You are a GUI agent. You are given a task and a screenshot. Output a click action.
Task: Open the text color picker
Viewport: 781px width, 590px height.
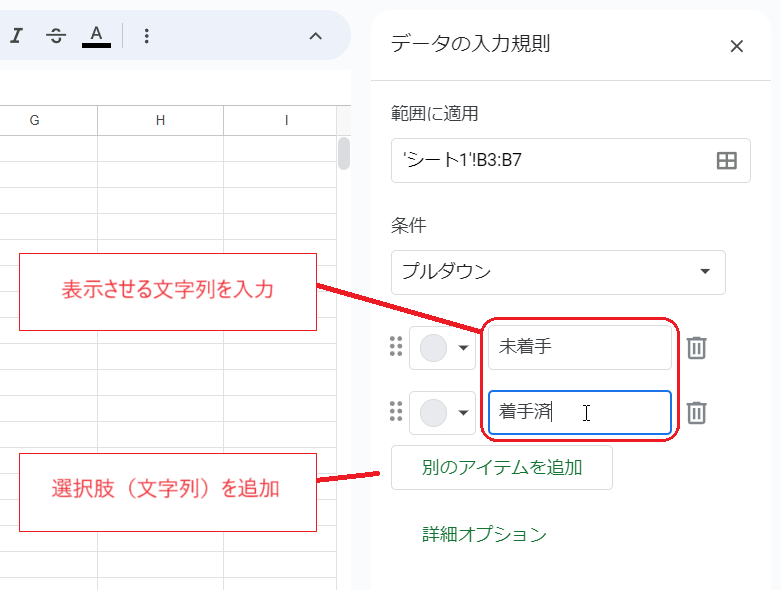pos(96,36)
